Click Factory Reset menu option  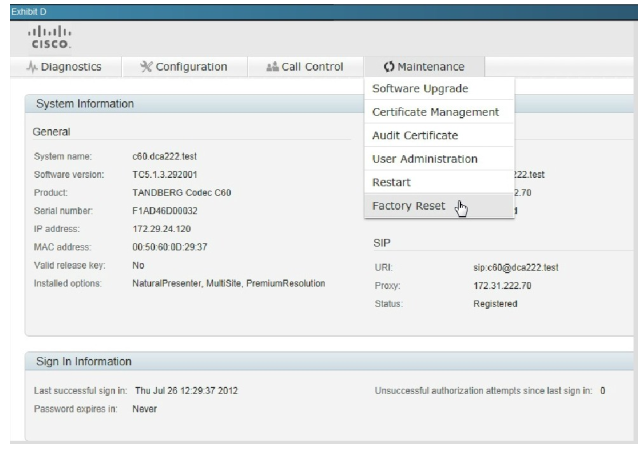click(x=407, y=206)
